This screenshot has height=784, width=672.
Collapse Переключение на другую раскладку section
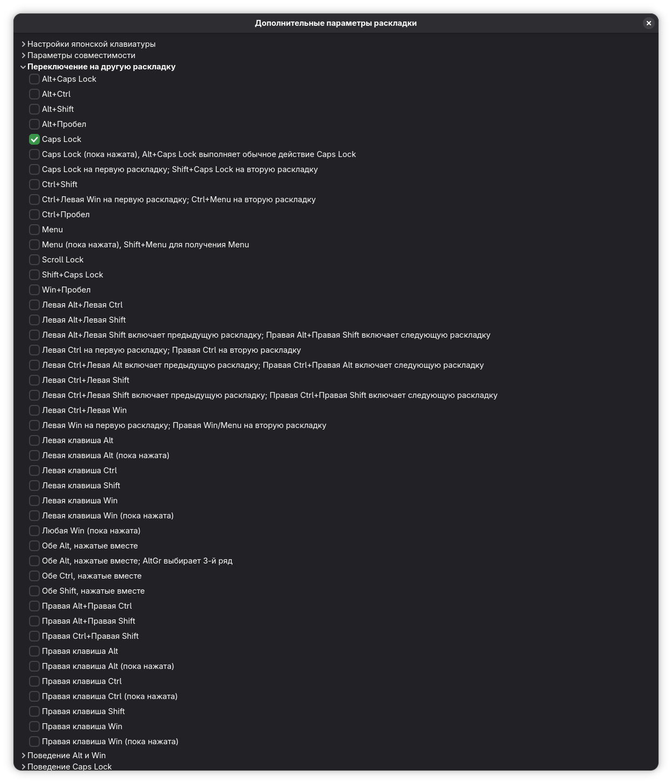pyautogui.click(x=24, y=67)
